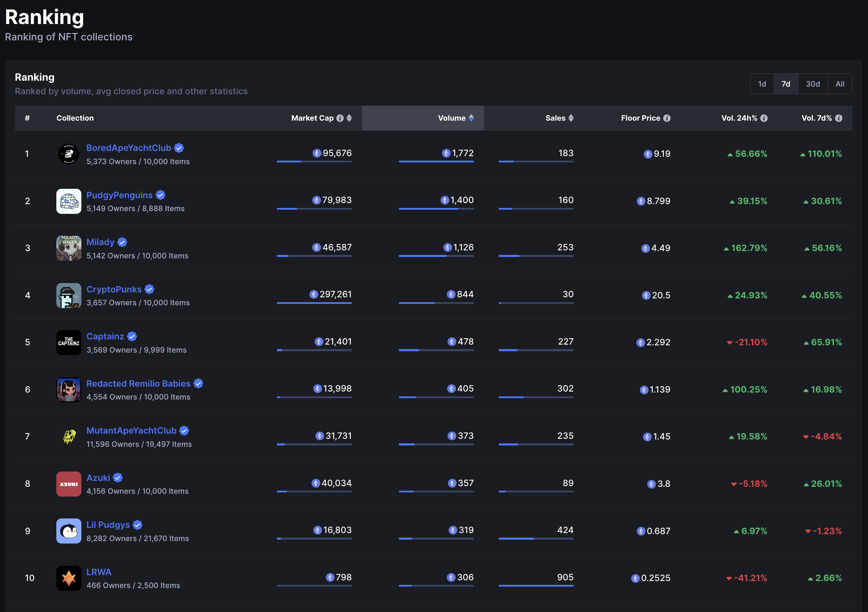Open the Redacted Remilio Babies link
Viewport: 868px width, 612px height.
pyautogui.click(x=138, y=384)
